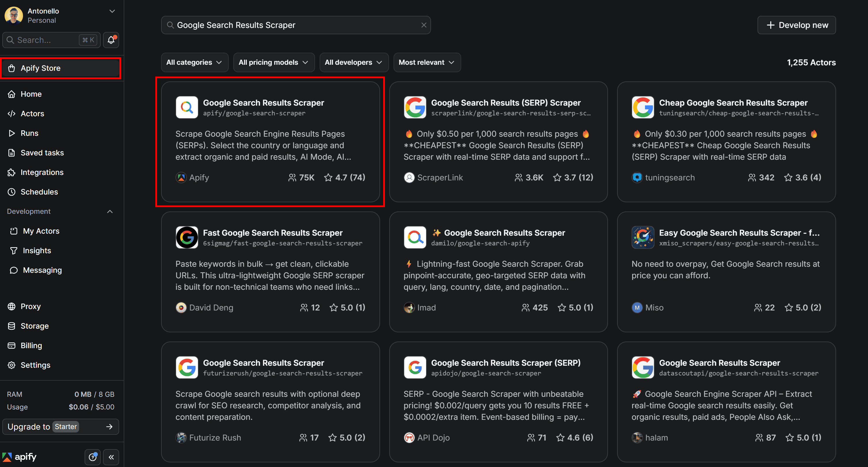Viewport: 868px width, 467px height.
Task: Collapse the left sidebar
Action: (111, 457)
